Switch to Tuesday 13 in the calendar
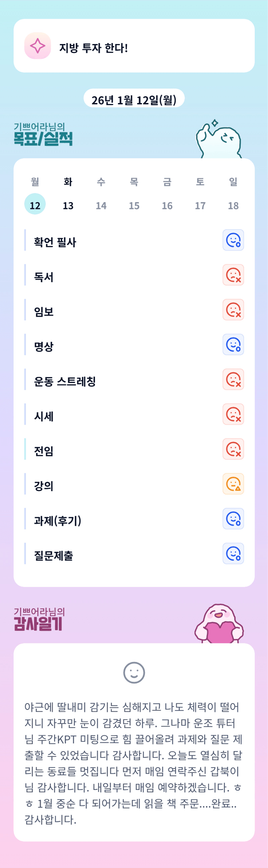Image resolution: width=268 pixels, height=868 pixels. [68, 205]
